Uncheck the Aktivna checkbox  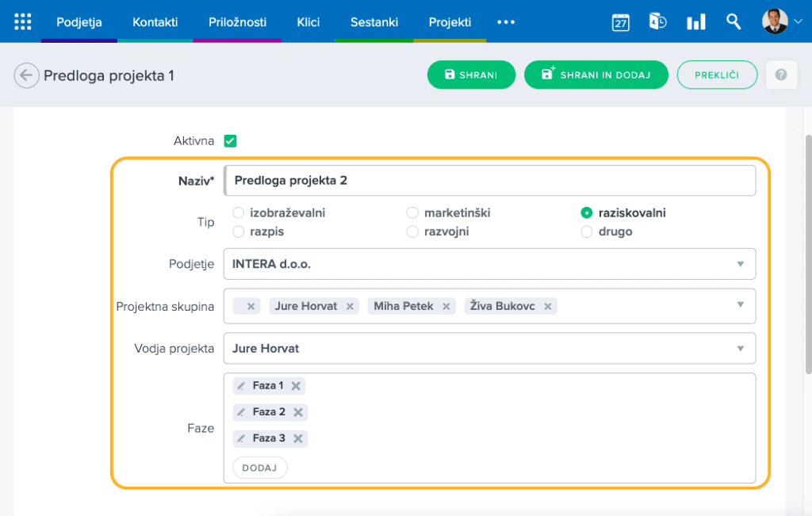[x=231, y=141]
